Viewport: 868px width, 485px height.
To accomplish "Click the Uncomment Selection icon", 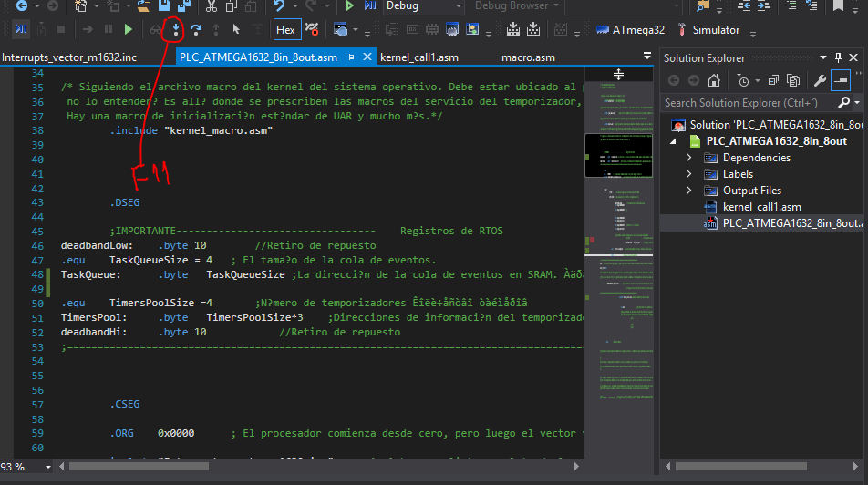I will [x=811, y=6].
